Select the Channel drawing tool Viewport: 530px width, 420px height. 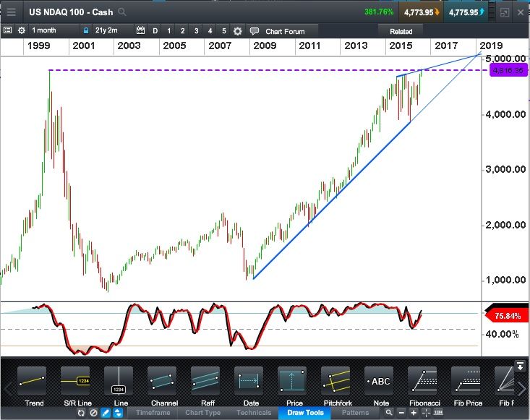point(162,381)
